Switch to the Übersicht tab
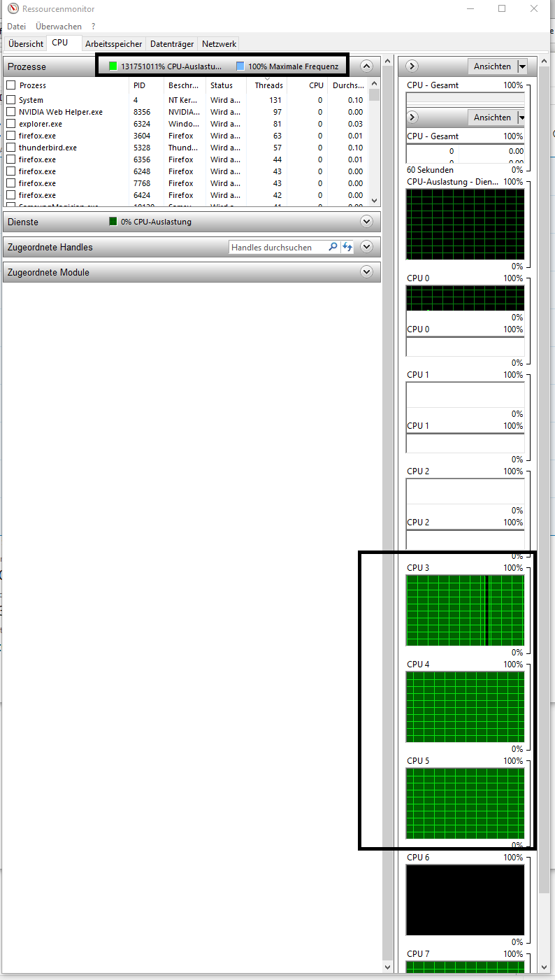 (26, 43)
